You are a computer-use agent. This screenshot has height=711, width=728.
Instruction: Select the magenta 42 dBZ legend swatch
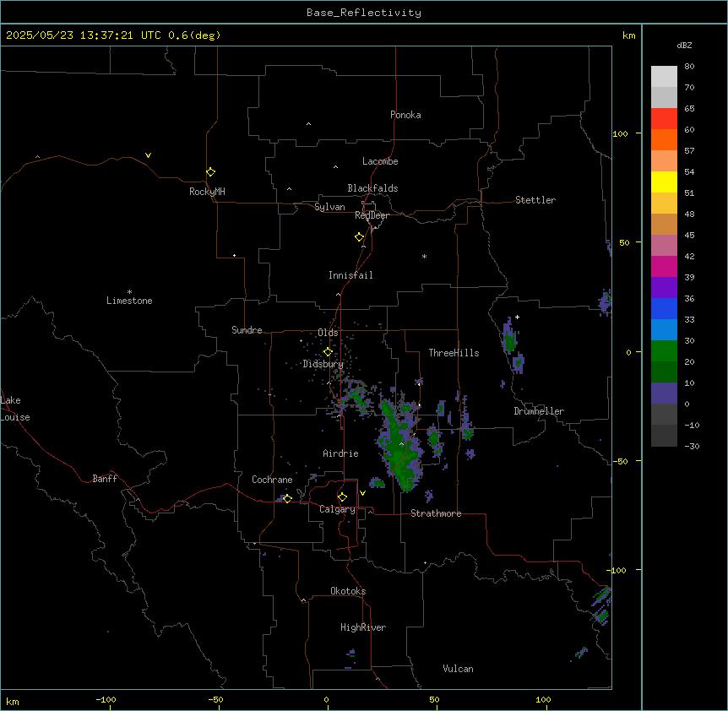pyautogui.click(x=664, y=266)
